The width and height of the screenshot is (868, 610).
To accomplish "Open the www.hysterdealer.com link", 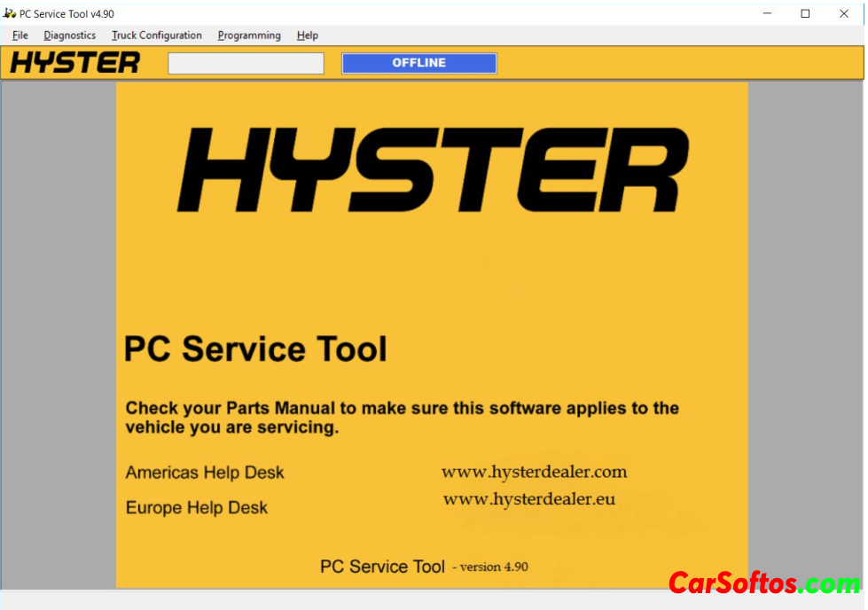I will coord(534,472).
